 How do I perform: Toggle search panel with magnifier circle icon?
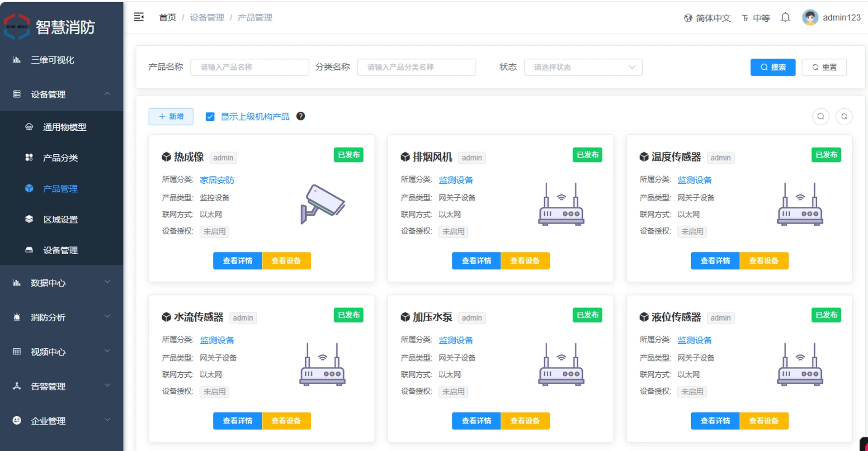[x=821, y=117]
